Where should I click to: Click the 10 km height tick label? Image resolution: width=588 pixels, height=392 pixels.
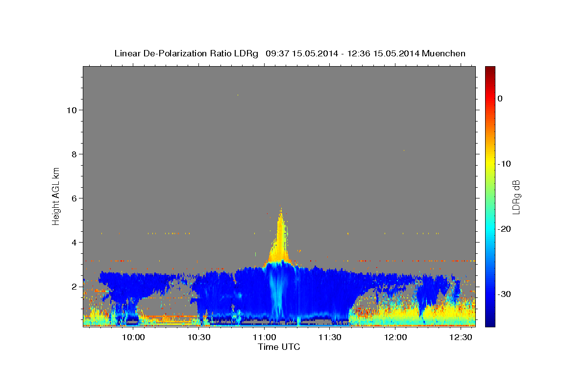coord(71,110)
